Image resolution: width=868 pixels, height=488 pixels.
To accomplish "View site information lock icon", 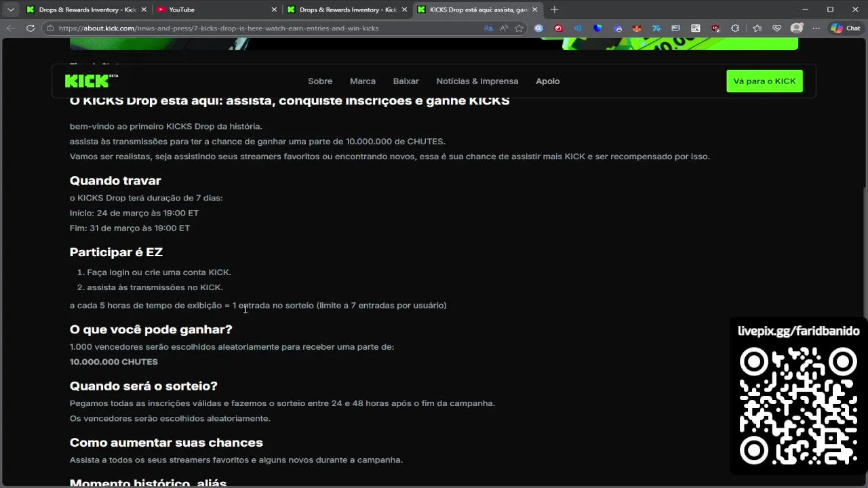I will coord(50,28).
